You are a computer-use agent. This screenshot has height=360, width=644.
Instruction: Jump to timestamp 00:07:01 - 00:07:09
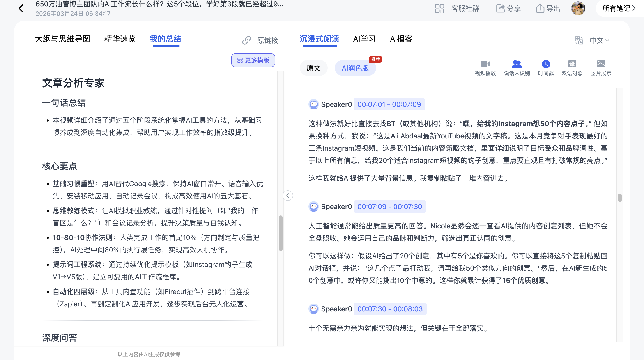389,104
